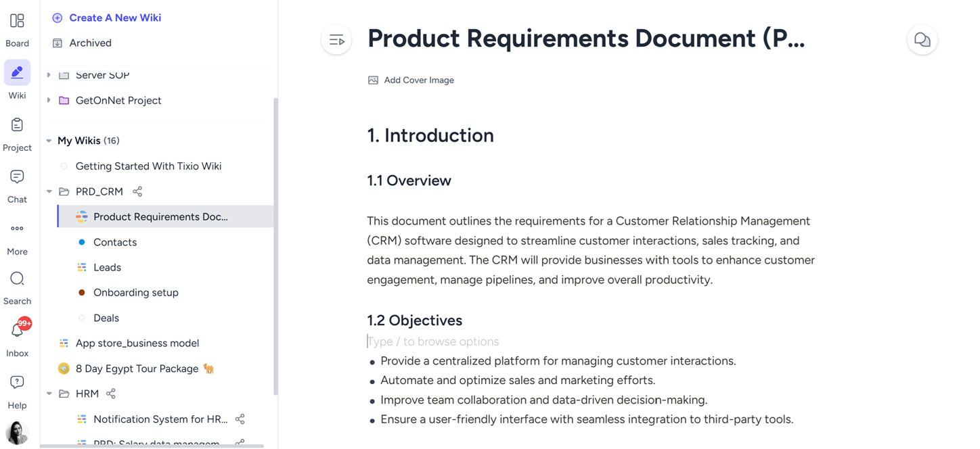
Task: Expand the Server SOP item
Action: [49, 75]
